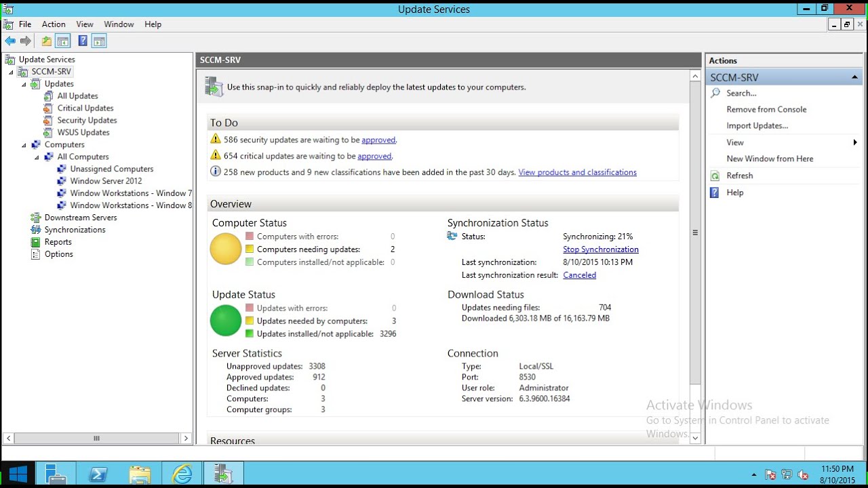This screenshot has height=488, width=868.
Task: Click tree pane scroll right arrow
Action: (186, 439)
